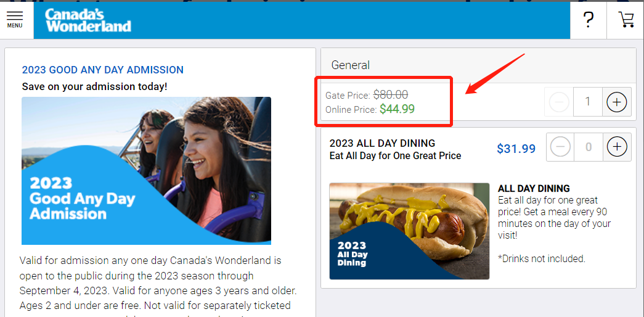Viewport: 644px width, 317px height.
Task: Click the Canada's Wonderland logo
Action: [x=88, y=20]
